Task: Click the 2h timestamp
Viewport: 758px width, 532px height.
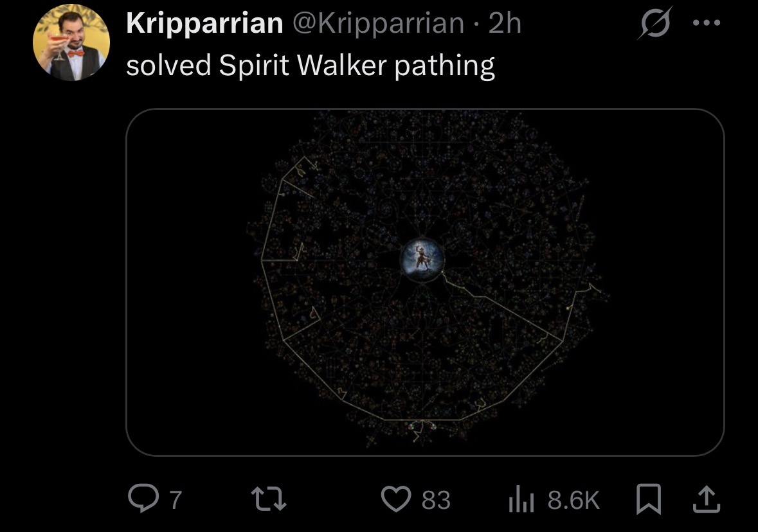Action: coord(505,23)
